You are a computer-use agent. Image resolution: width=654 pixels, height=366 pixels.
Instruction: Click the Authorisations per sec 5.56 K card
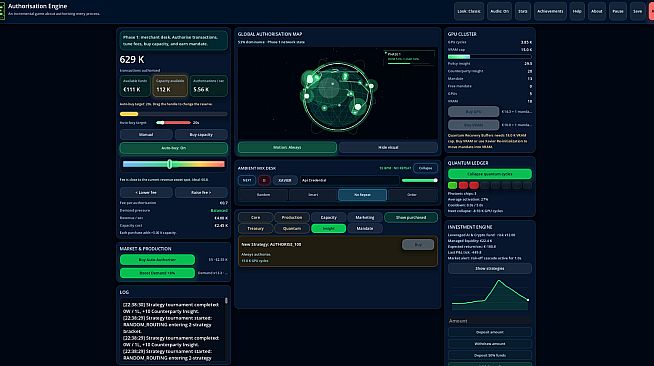tap(208, 86)
